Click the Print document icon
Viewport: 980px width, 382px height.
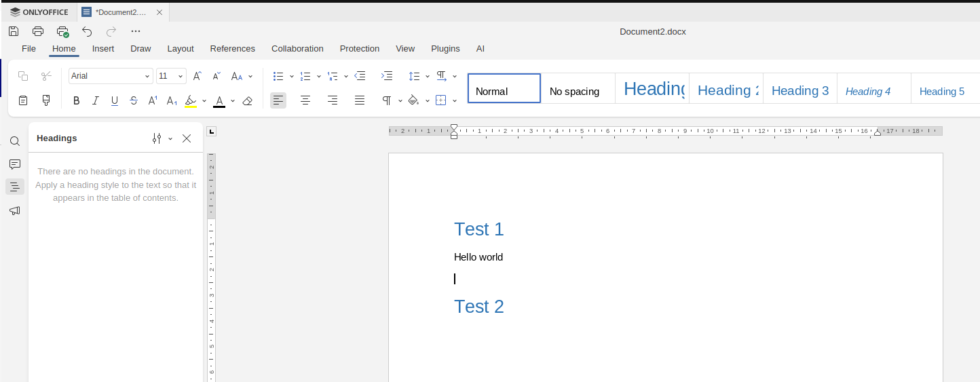point(38,31)
